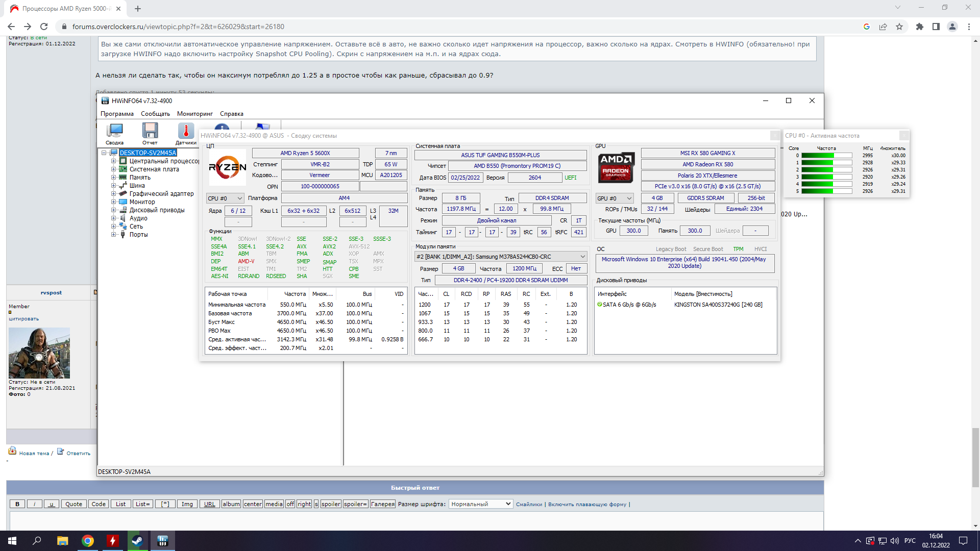Click the Steam icon in the taskbar

(x=137, y=541)
